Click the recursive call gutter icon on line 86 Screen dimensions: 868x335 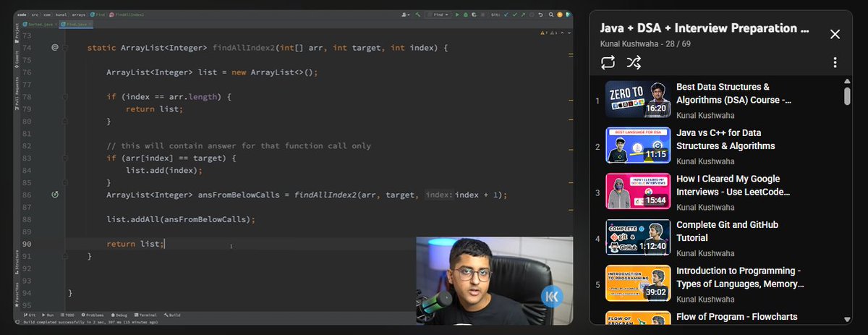coord(55,195)
